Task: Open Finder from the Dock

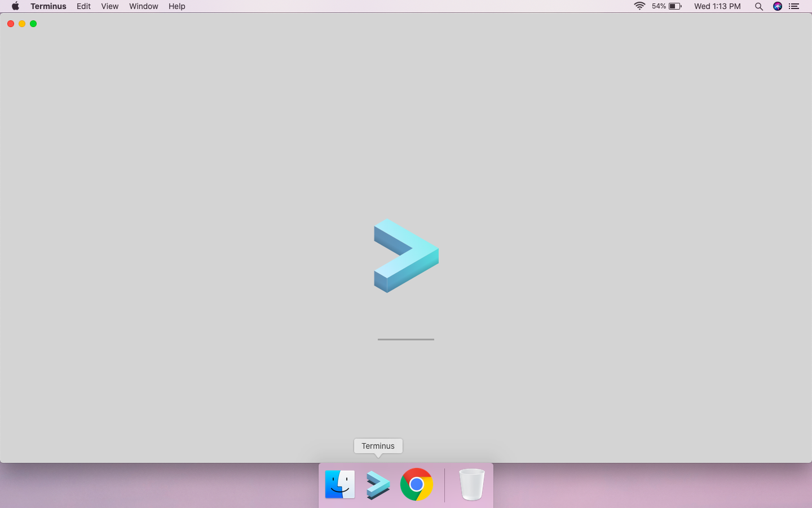Action: (x=339, y=484)
